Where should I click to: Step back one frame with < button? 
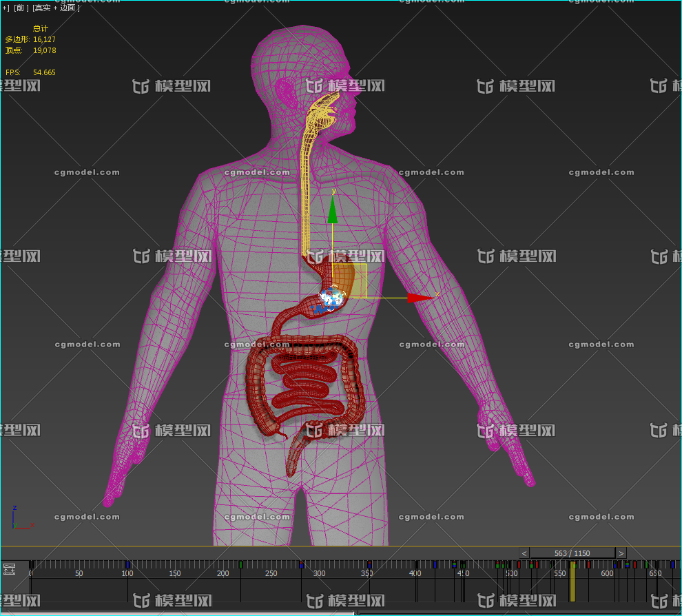click(x=524, y=553)
